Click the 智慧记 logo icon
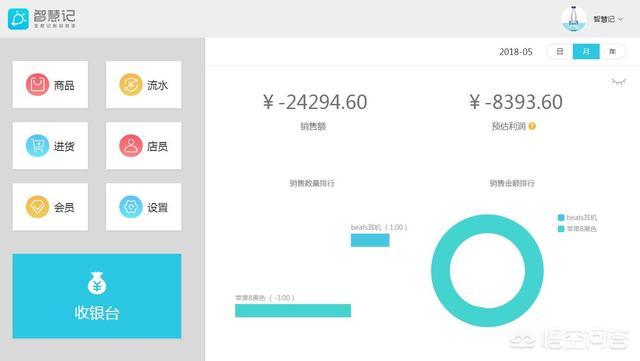The width and height of the screenshot is (640, 361). (18, 19)
